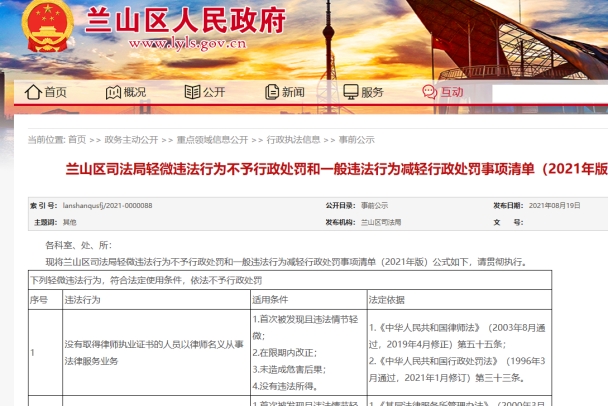608x407 pixels.
Task: Click condition 2.在限期内改正
Action: [285, 353]
